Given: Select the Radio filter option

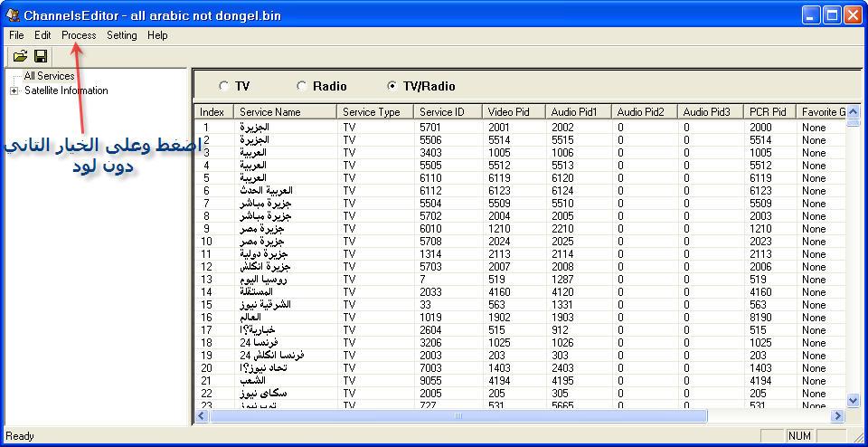Looking at the screenshot, I should [x=302, y=86].
